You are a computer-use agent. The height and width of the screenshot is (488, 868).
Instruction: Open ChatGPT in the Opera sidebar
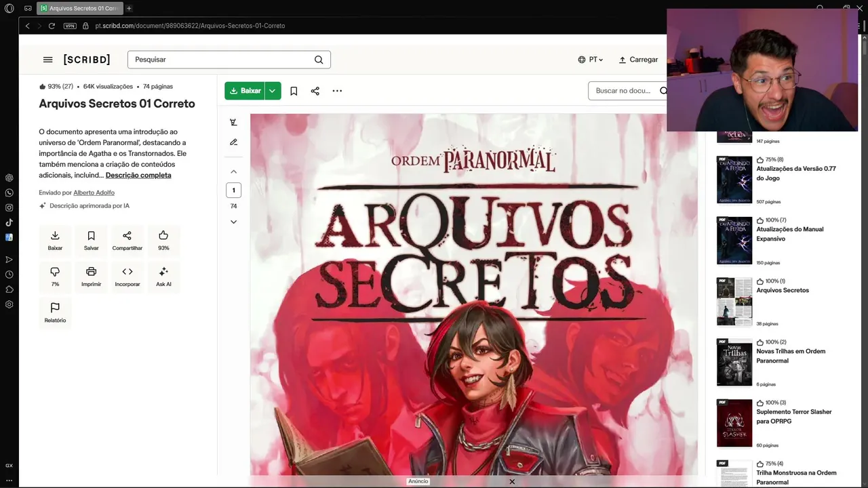9,178
